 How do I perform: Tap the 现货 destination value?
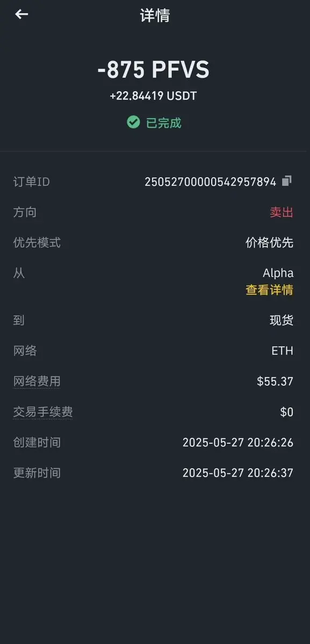282,320
